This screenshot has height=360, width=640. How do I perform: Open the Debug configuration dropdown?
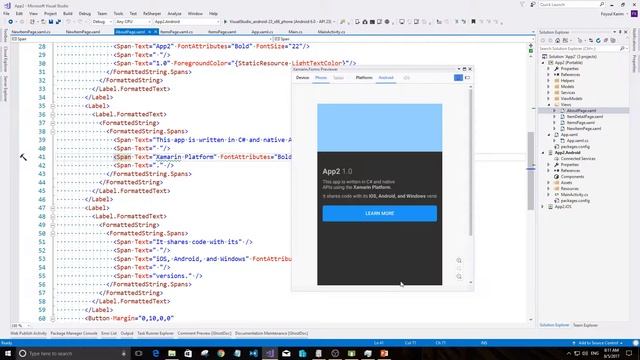(101, 22)
